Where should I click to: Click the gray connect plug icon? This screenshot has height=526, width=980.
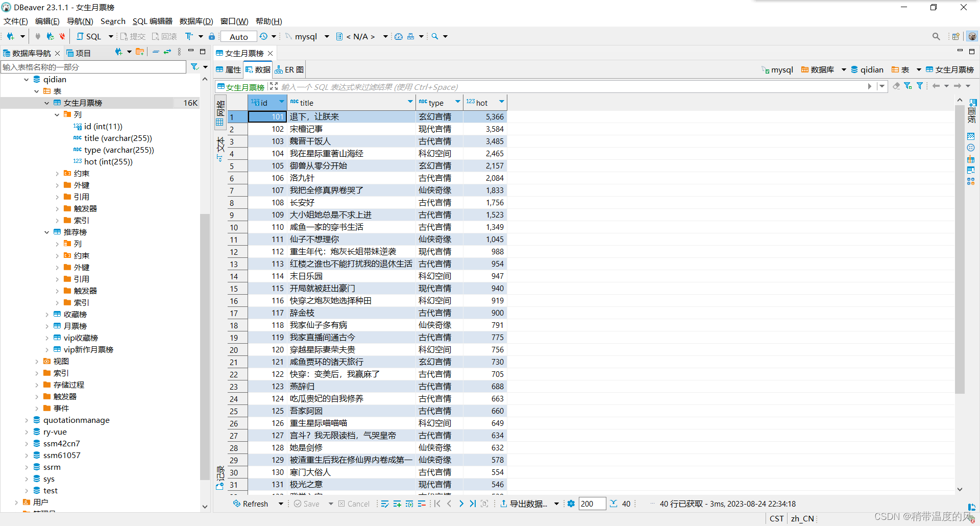[38, 36]
